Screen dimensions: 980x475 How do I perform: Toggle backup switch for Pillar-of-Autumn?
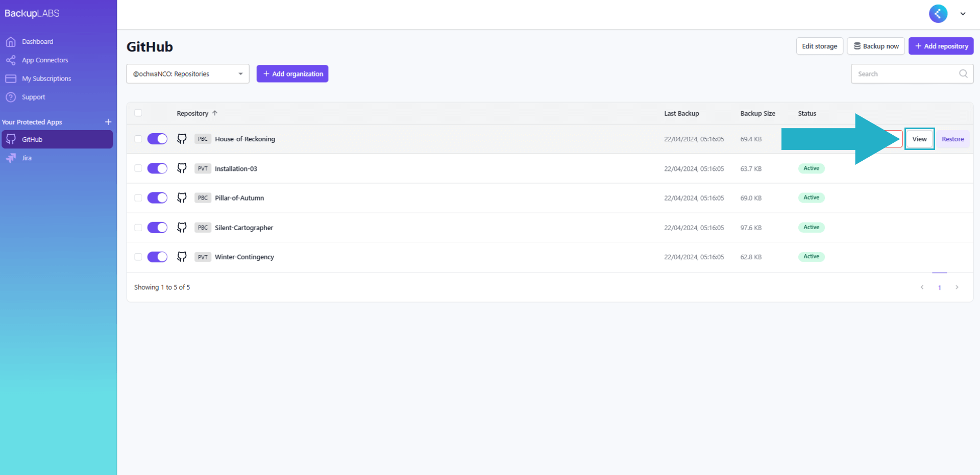[x=157, y=198]
